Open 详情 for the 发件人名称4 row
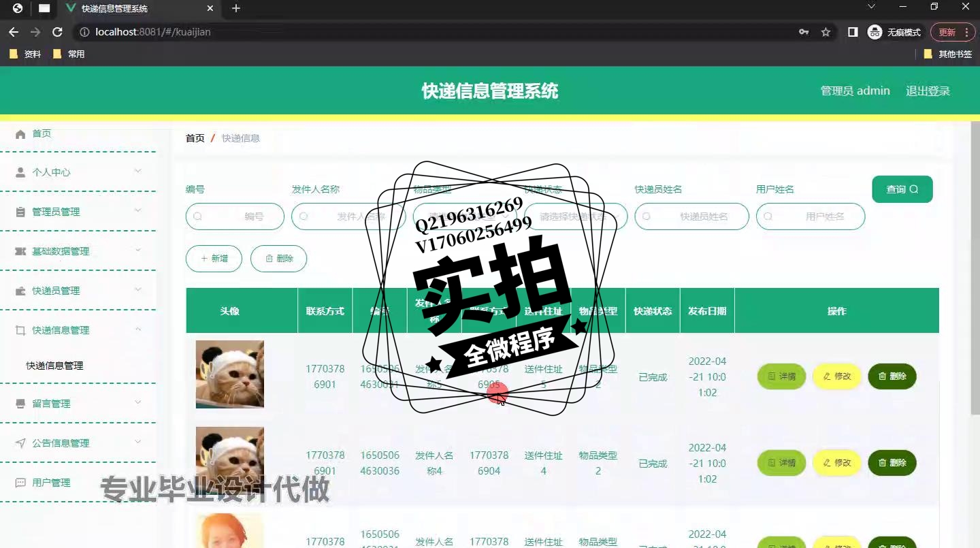This screenshot has height=548, width=980. 781,463
